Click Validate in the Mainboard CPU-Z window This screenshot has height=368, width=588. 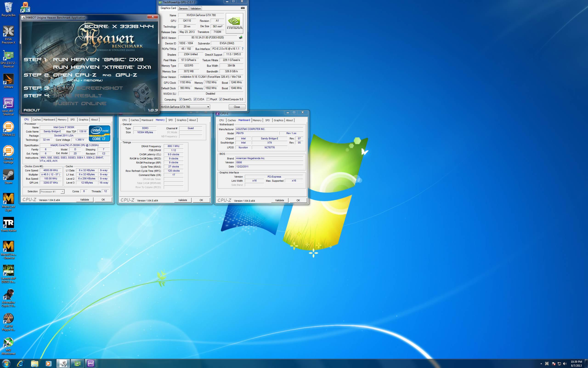coord(280,200)
